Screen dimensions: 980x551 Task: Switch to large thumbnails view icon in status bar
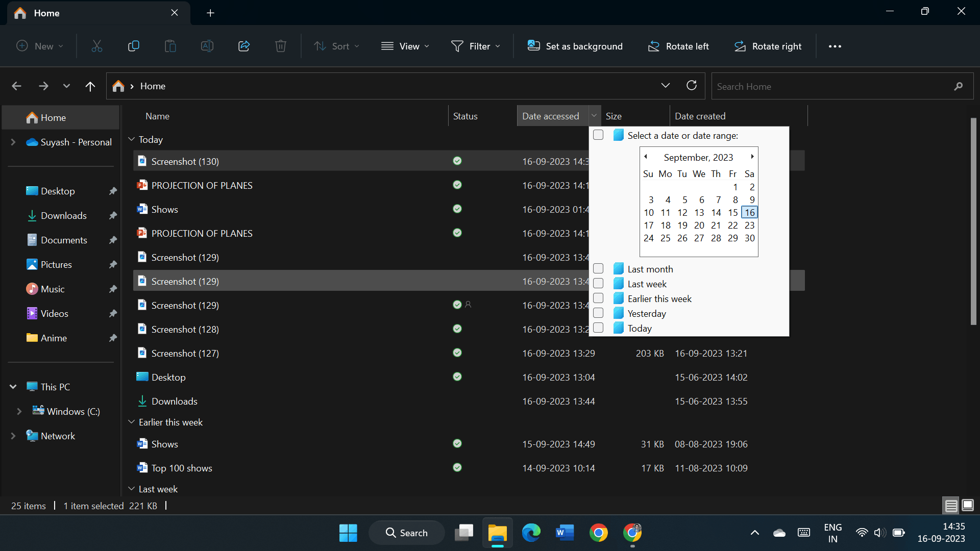(968, 506)
